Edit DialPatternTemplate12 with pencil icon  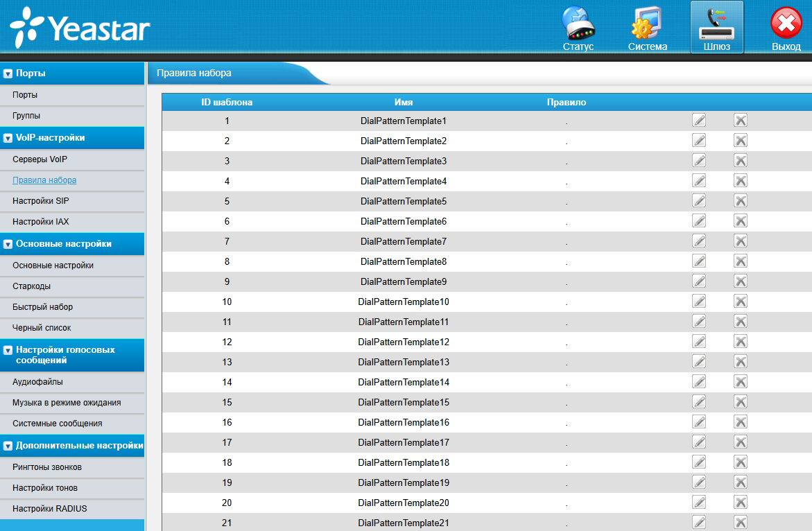coord(699,342)
